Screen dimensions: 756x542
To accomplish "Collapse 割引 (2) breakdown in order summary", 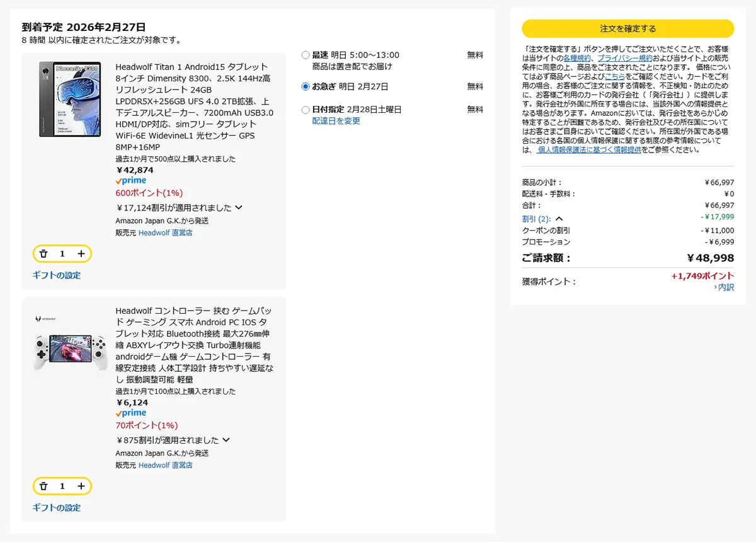I will click(x=559, y=219).
